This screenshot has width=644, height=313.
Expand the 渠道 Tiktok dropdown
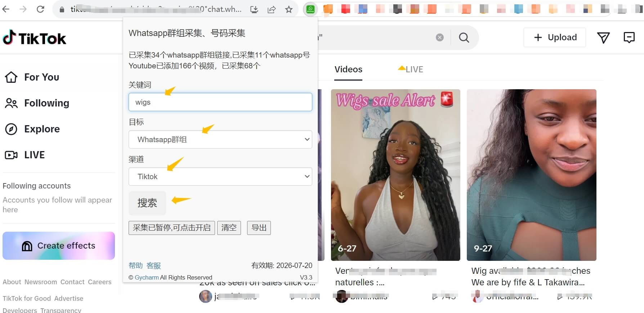tap(220, 177)
